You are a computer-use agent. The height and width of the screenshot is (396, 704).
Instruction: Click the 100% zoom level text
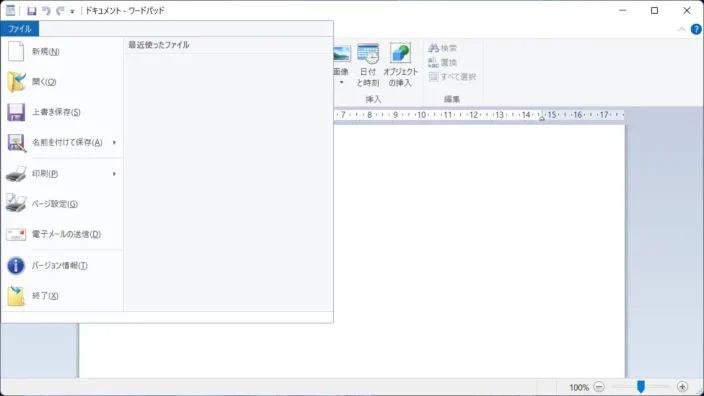tap(579, 387)
